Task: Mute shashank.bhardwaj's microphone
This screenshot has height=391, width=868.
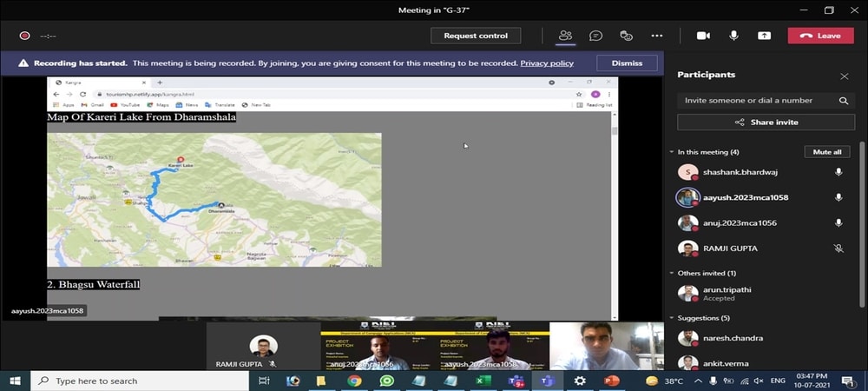Action: coord(838,172)
